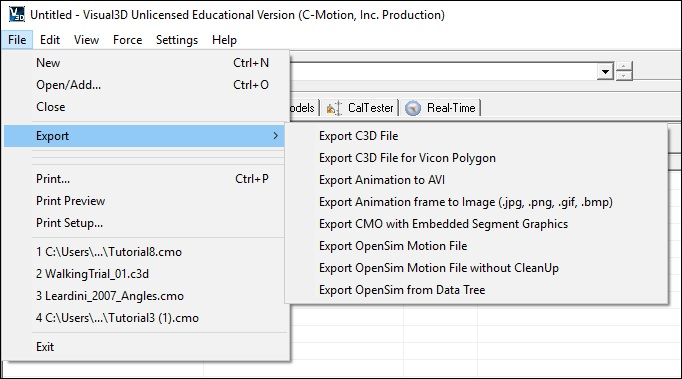Click the Visual3D application icon in title bar
This screenshot has height=379, width=682.
coord(17,14)
